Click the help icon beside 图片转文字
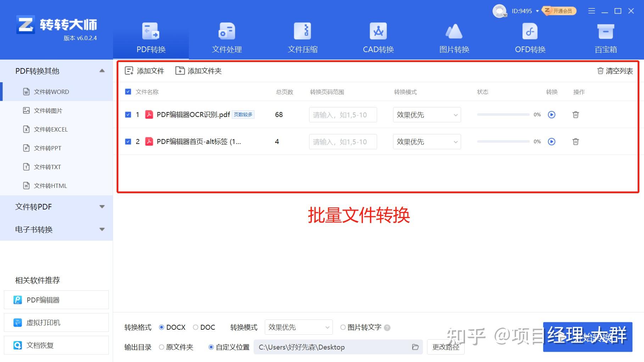Image resolution: width=644 pixels, height=362 pixels. 387,328
